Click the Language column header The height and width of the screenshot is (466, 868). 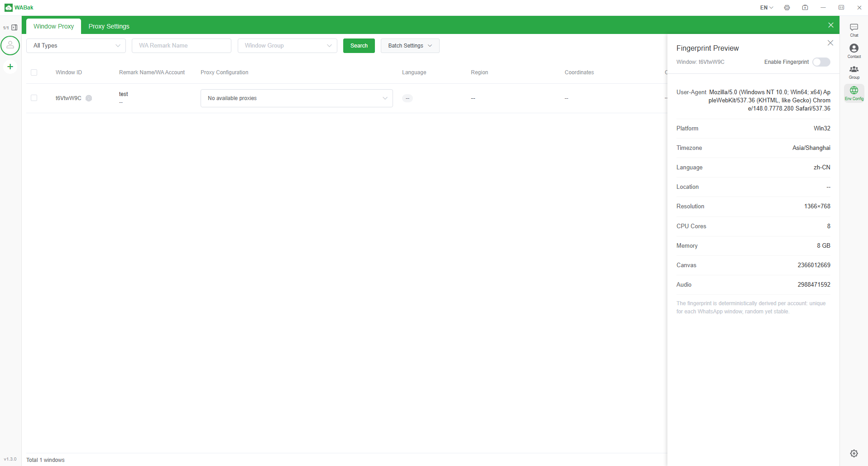coord(414,72)
